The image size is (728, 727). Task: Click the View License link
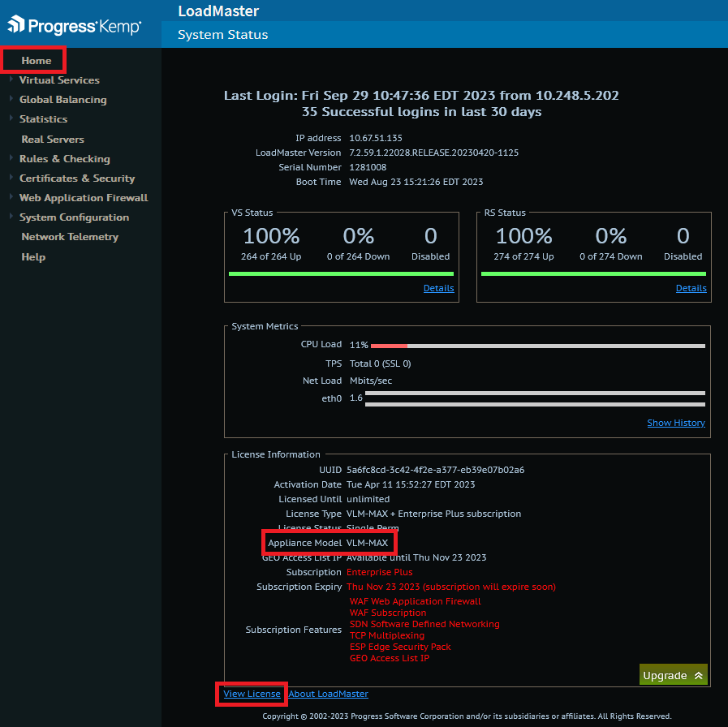252,694
